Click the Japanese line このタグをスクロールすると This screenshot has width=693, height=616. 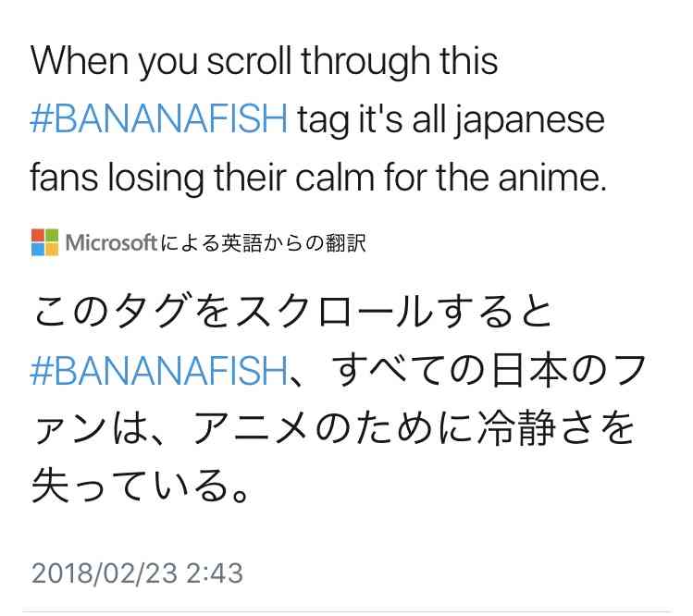pyautogui.click(x=292, y=312)
